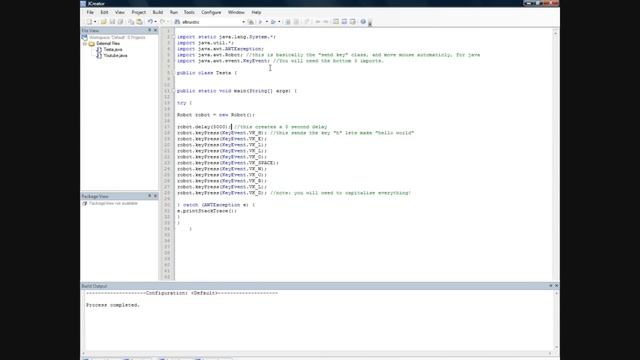This screenshot has height=360, width=640.
Task: Click the Find in Files icon
Action: [251, 22]
